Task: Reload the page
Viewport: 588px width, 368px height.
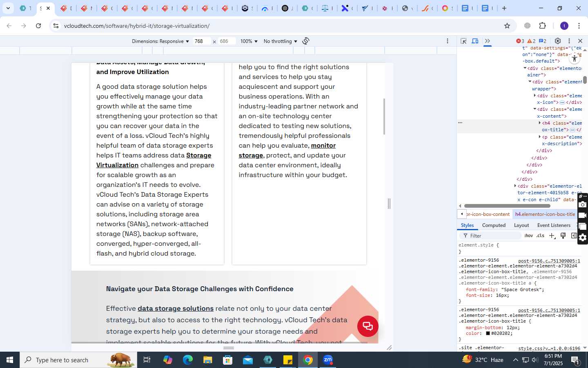Action: pos(38,26)
